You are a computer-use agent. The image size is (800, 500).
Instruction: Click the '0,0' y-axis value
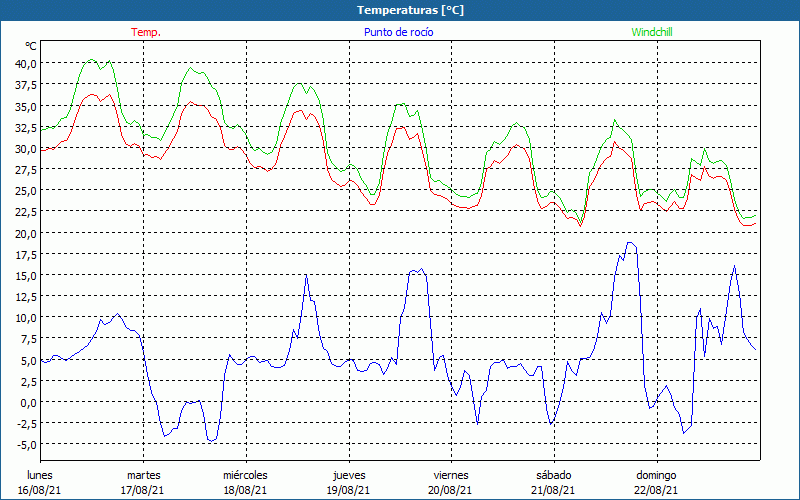29,403
